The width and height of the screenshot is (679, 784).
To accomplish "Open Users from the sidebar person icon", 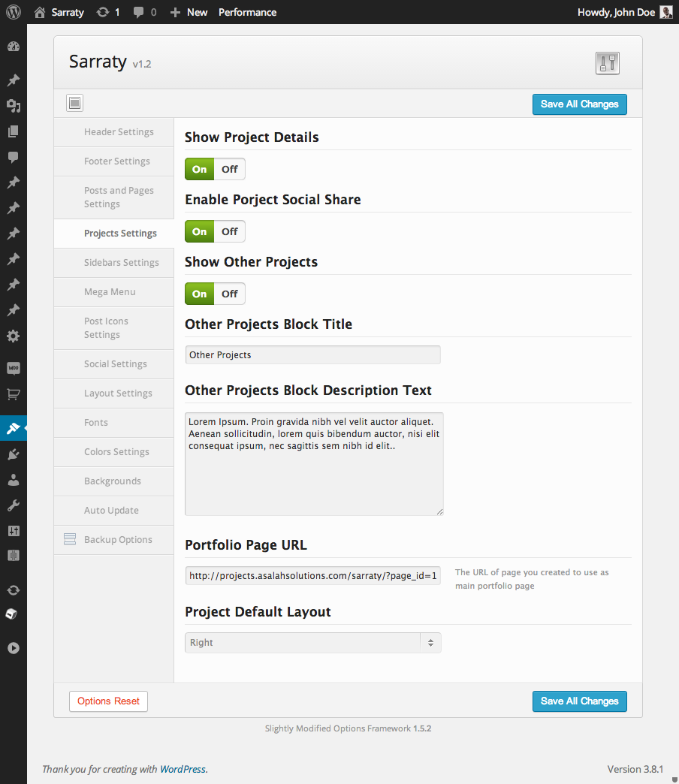I will click(x=13, y=480).
